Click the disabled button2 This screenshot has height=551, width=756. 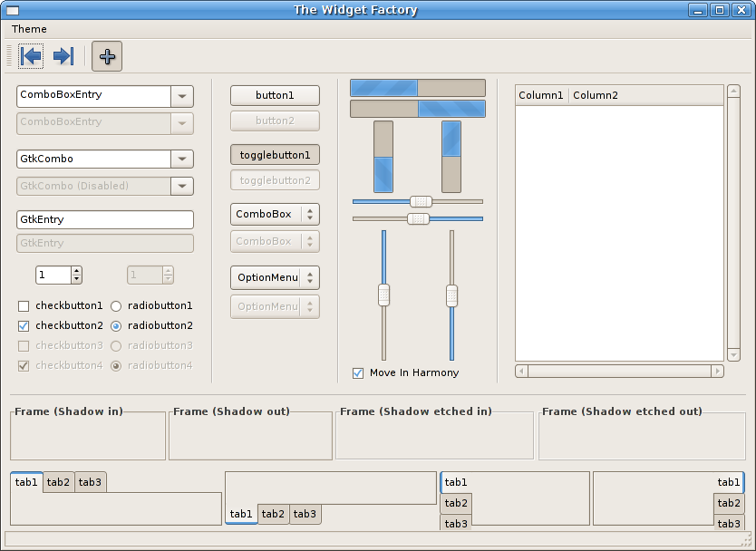tap(275, 121)
